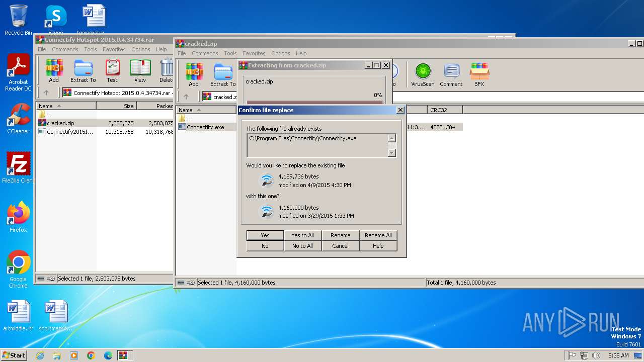Launch Google Chrome desktop shortcut
Screen dimensions: 644x362
(x=18, y=269)
